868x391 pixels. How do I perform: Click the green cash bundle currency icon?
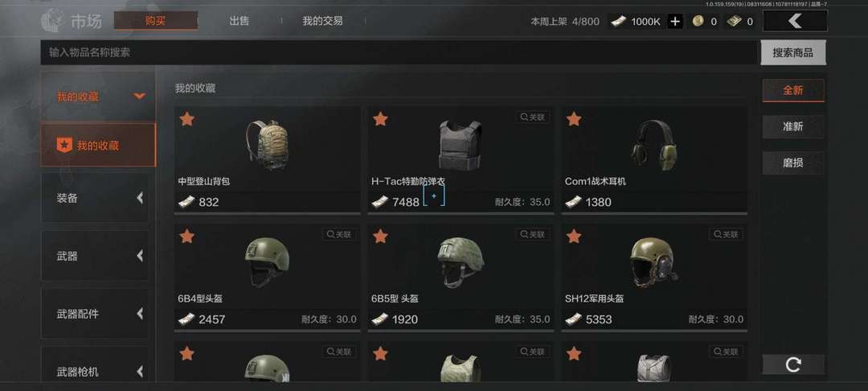point(734,22)
